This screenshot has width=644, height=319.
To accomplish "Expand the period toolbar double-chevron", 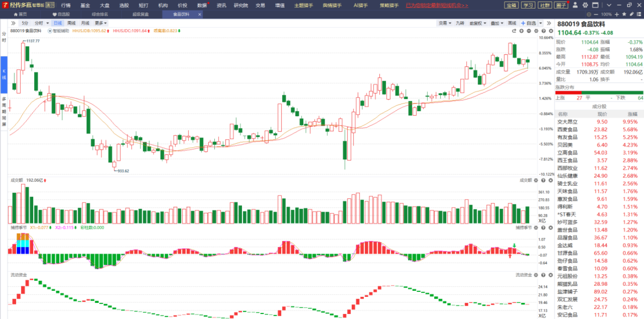I will pyautogui.click(x=13, y=23).
